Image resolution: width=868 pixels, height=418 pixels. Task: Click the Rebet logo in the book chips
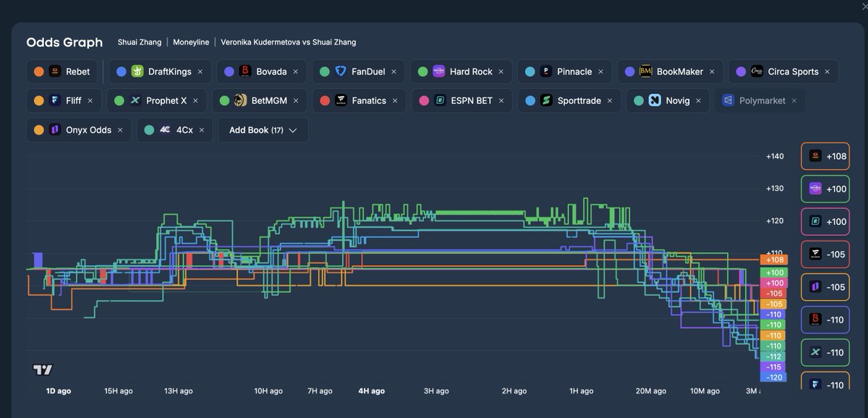tap(54, 72)
